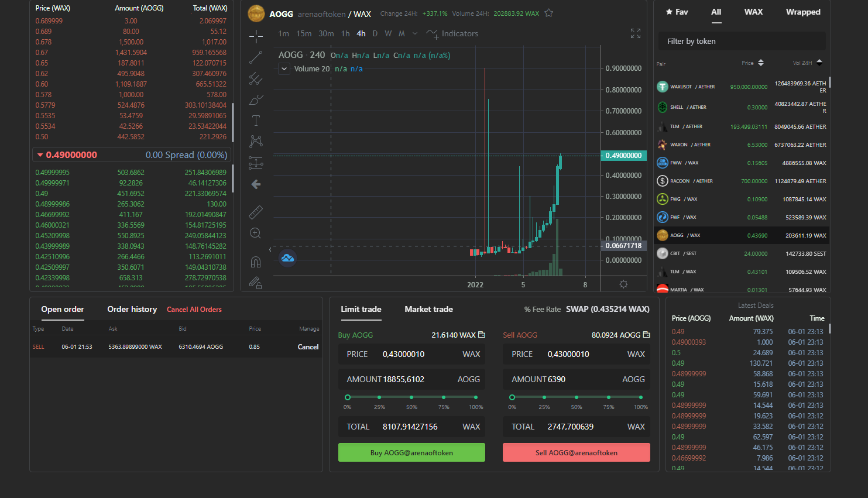
Task: Mark AOGG pair as favorite star
Action: click(x=549, y=13)
